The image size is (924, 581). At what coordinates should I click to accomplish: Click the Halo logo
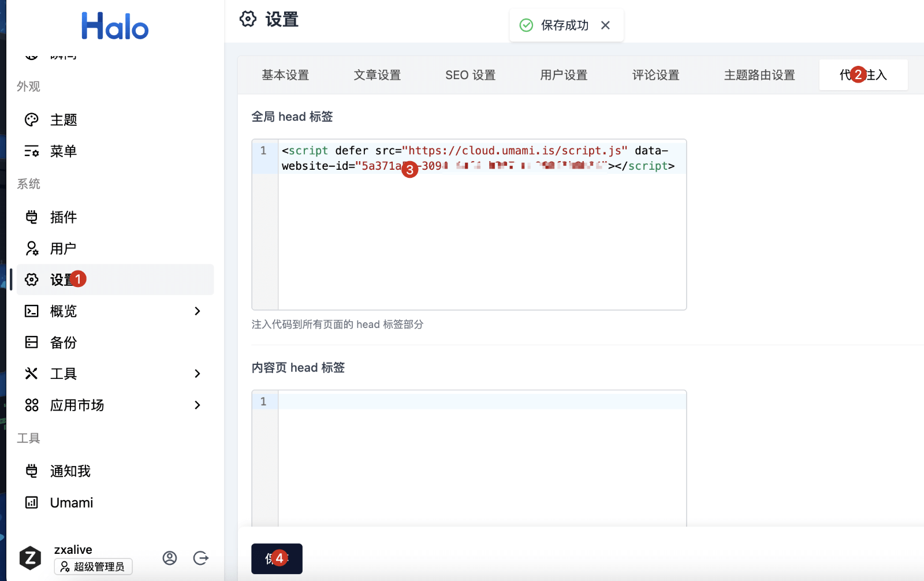coord(115,27)
